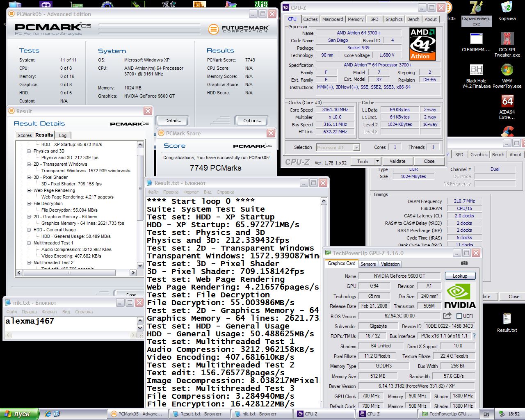The image size is (525, 420).
Task: Collapse the 3D - Pixel Shader node
Action: (x=29, y=177)
